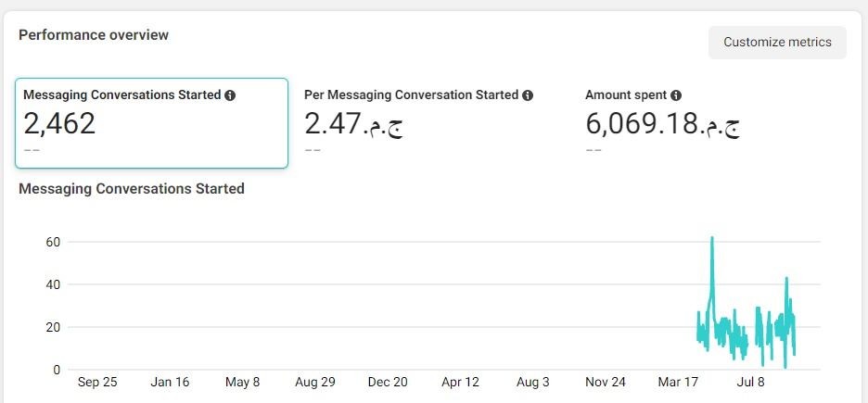The width and height of the screenshot is (868, 403).
Task: Click the tallest chart spike near 60
Action: tap(712, 238)
